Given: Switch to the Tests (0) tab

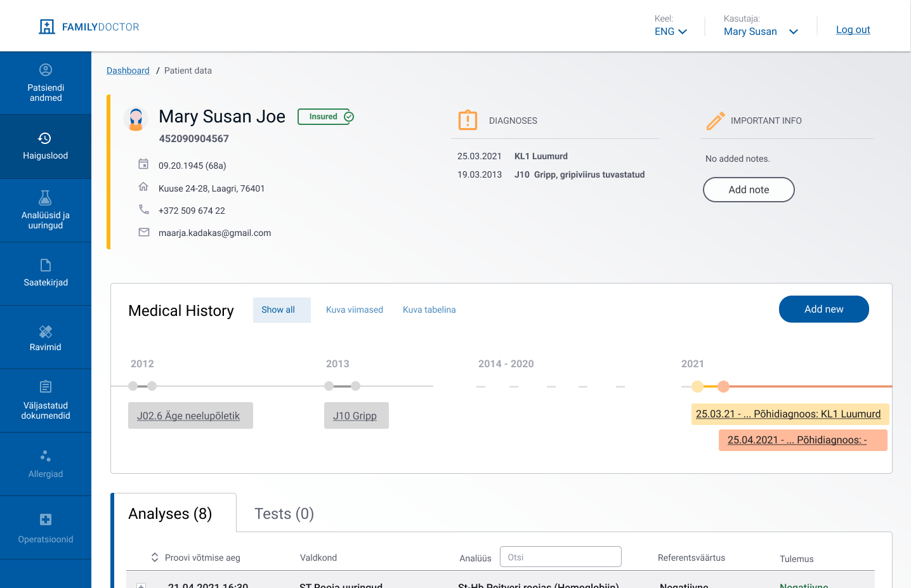Looking at the screenshot, I should tap(284, 514).
